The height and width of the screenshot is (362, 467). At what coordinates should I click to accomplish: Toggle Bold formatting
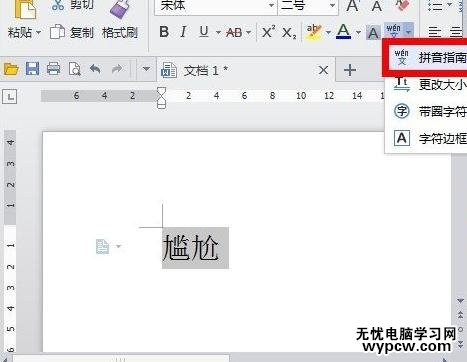[x=164, y=32]
